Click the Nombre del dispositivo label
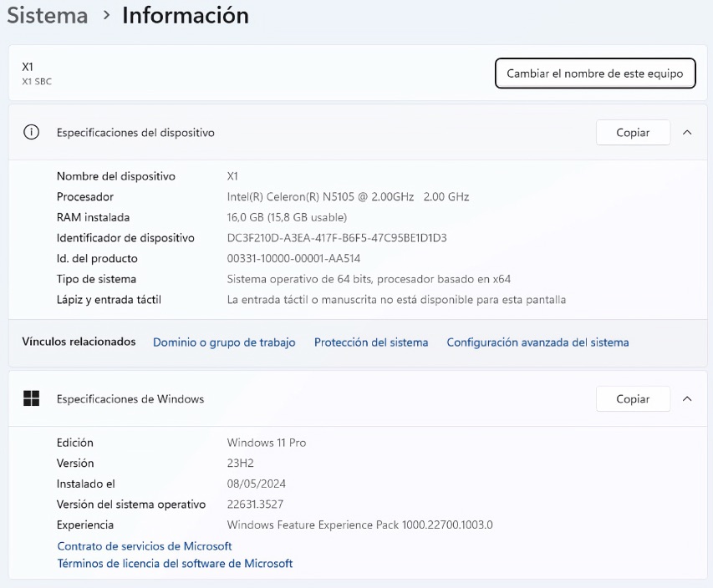This screenshot has height=588, width=713. (116, 176)
